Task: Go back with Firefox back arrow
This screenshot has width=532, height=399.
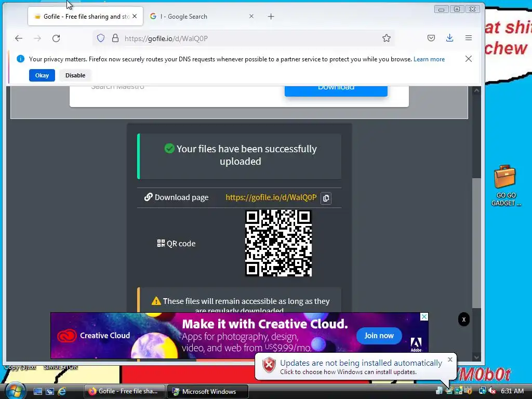Action: pos(19,38)
